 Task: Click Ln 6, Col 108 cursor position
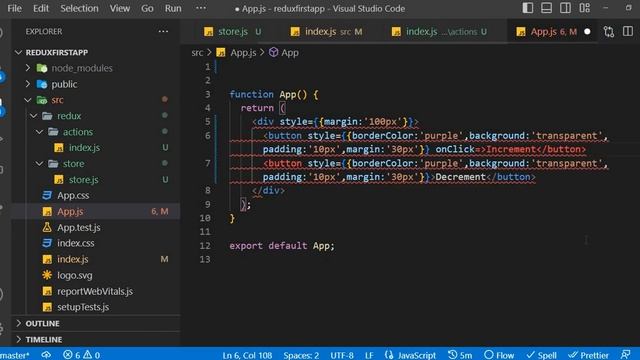(x=247, y=355)
